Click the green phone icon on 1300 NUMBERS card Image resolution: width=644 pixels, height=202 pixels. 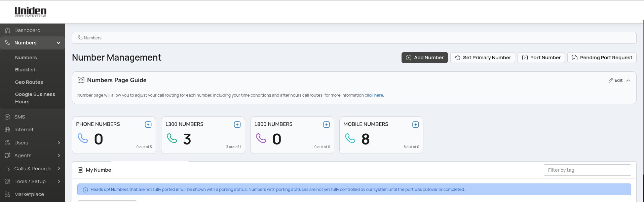(172, 138)
